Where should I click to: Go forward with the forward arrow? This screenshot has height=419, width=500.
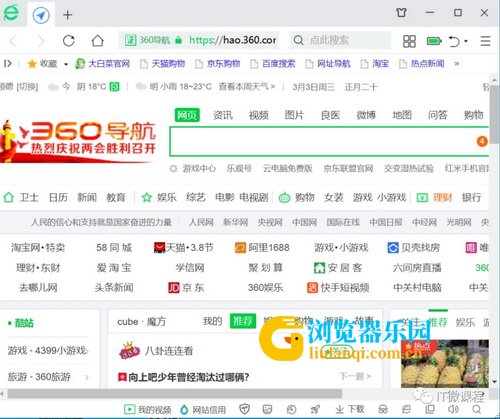click(x=41, y=41)
